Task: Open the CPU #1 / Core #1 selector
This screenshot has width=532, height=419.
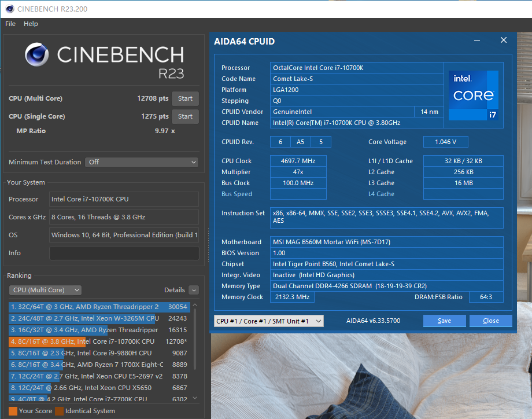Action: click(269, 321)
